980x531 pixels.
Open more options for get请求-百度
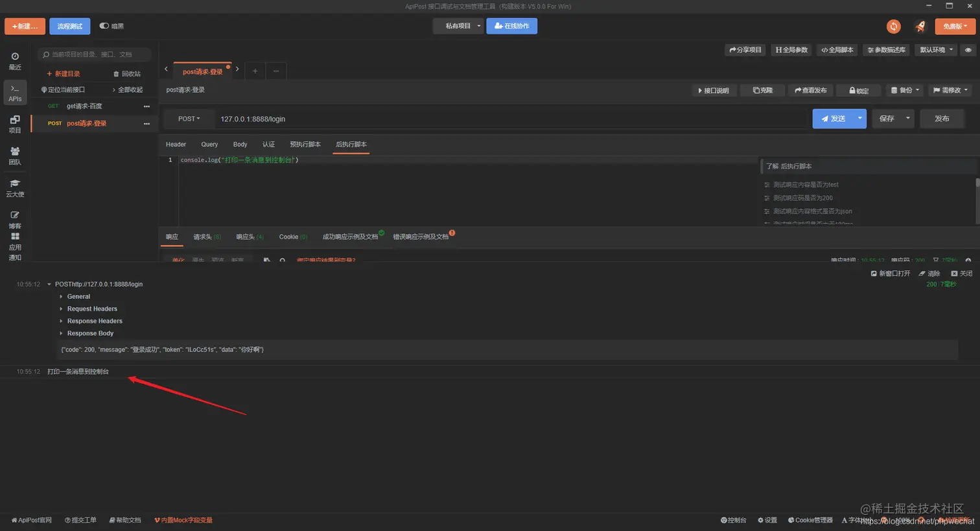point(146,106)
